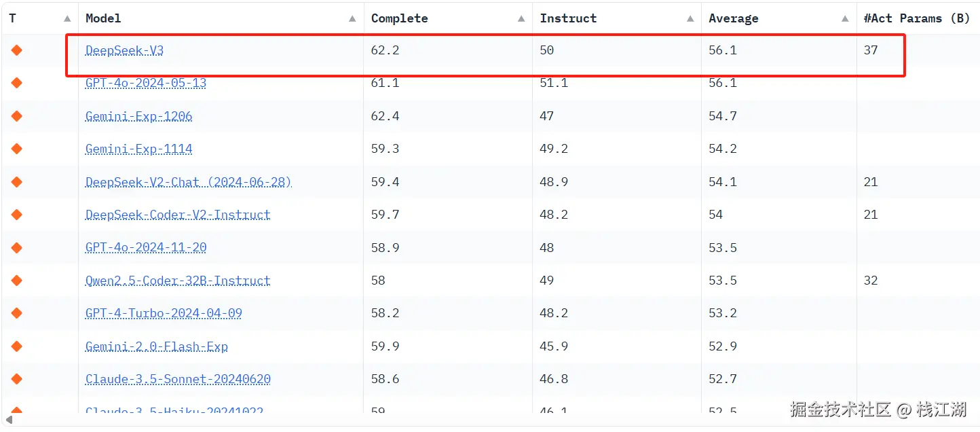Screen dimensions: 980x432
Task: Select Claude-3.5-Sonnet-20240620 Instruct score 46.8
Action: [554, 379]
